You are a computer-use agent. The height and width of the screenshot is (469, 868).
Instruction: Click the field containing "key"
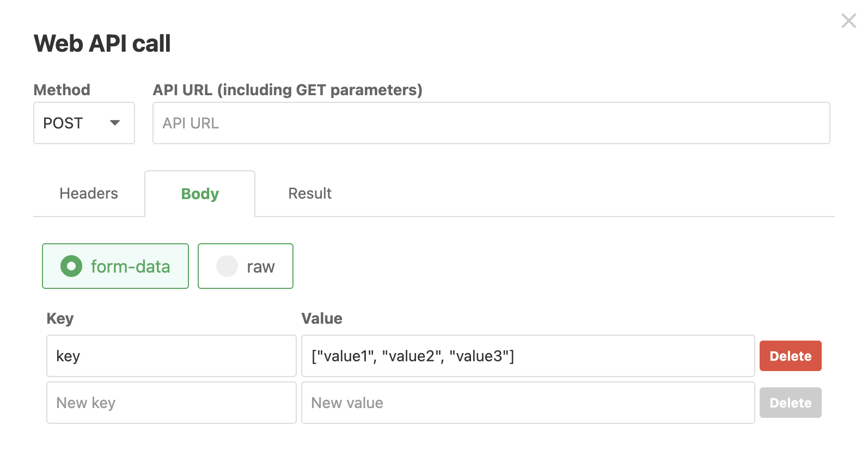(x=172, y=356)
